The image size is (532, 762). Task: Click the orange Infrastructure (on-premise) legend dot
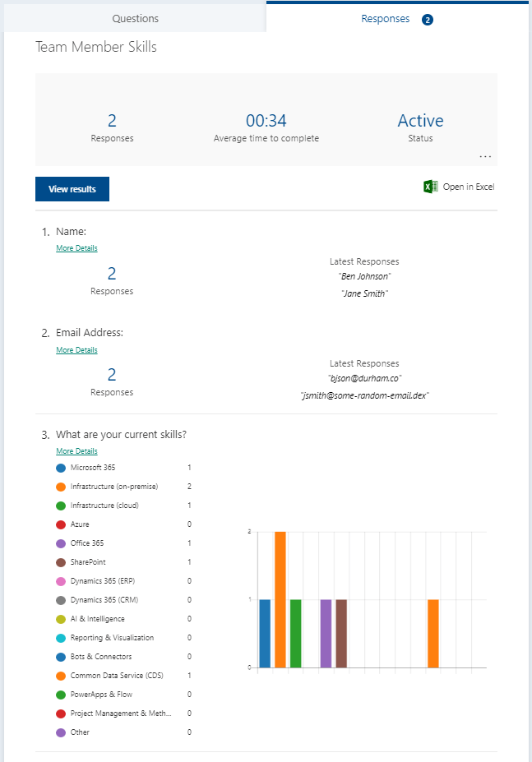click(x=61, y=487)
